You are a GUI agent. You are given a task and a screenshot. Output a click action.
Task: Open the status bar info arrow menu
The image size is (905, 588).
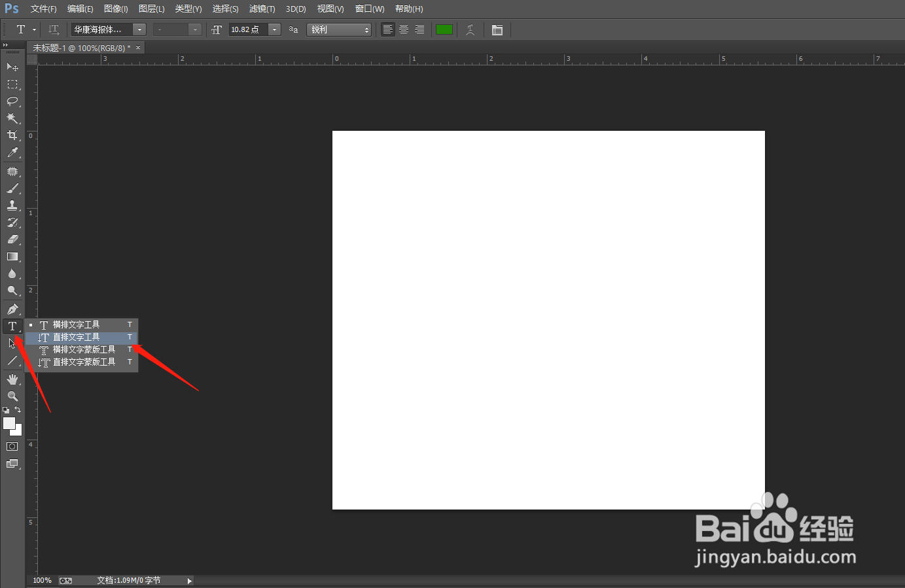[x=190, y=581]
